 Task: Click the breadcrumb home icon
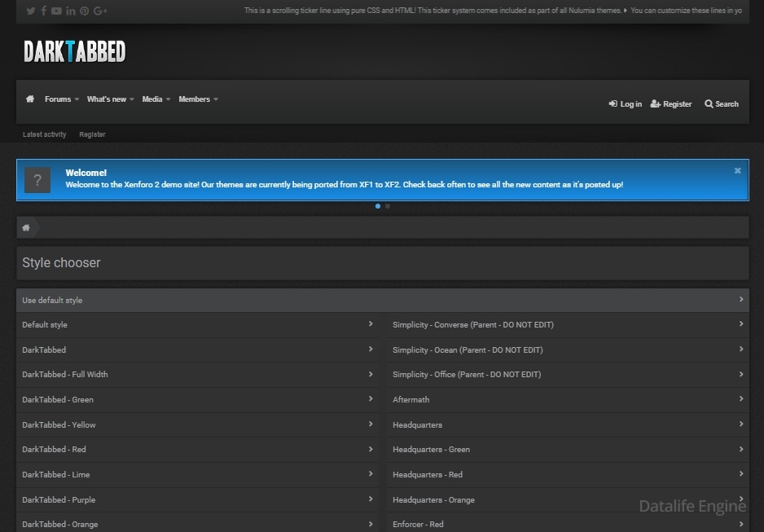(26, 227)
